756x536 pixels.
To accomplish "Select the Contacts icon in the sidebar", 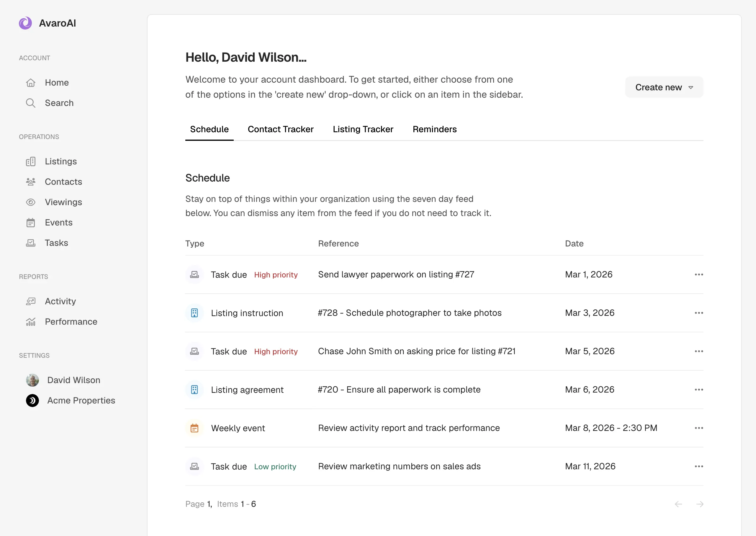I will coord(31,182).
